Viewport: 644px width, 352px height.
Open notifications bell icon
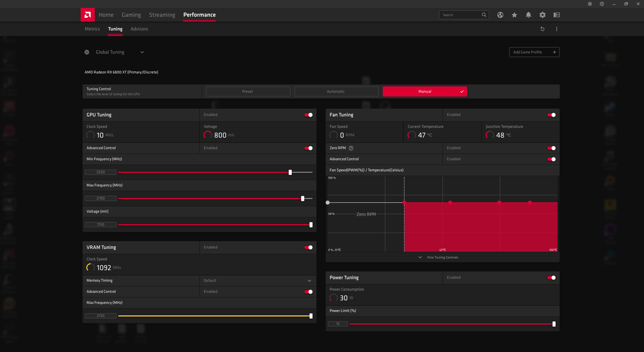pyautogui.click(x=528, y=15)
